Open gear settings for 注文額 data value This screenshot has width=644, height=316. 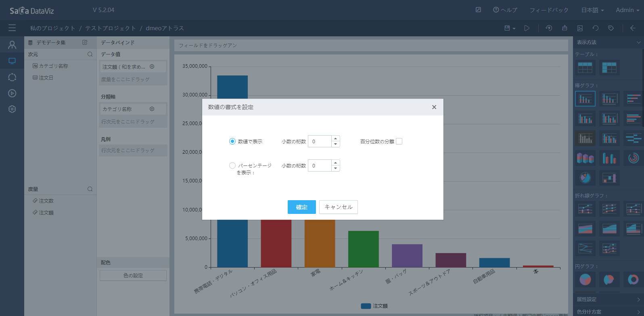click(x=152, y=67)
